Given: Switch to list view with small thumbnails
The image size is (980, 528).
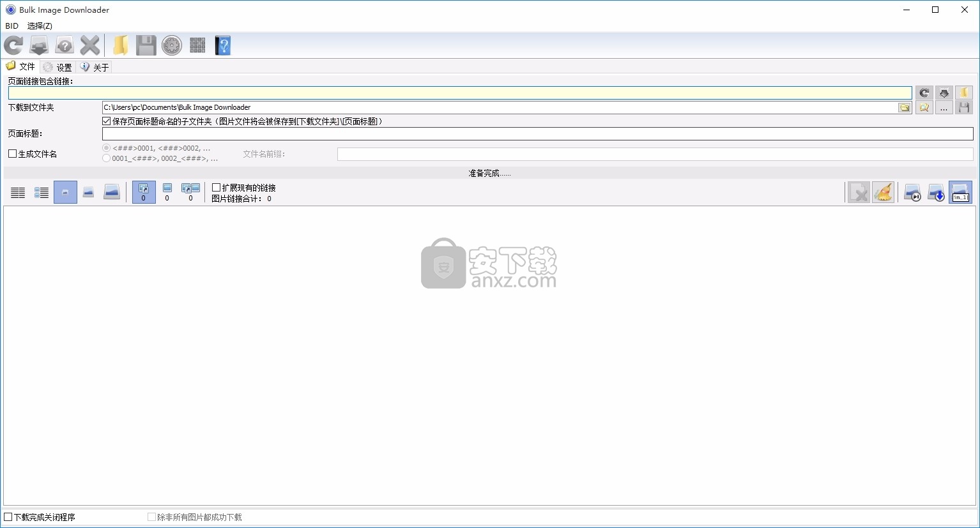Looking at the screenshot, I should tap(42, 192).
